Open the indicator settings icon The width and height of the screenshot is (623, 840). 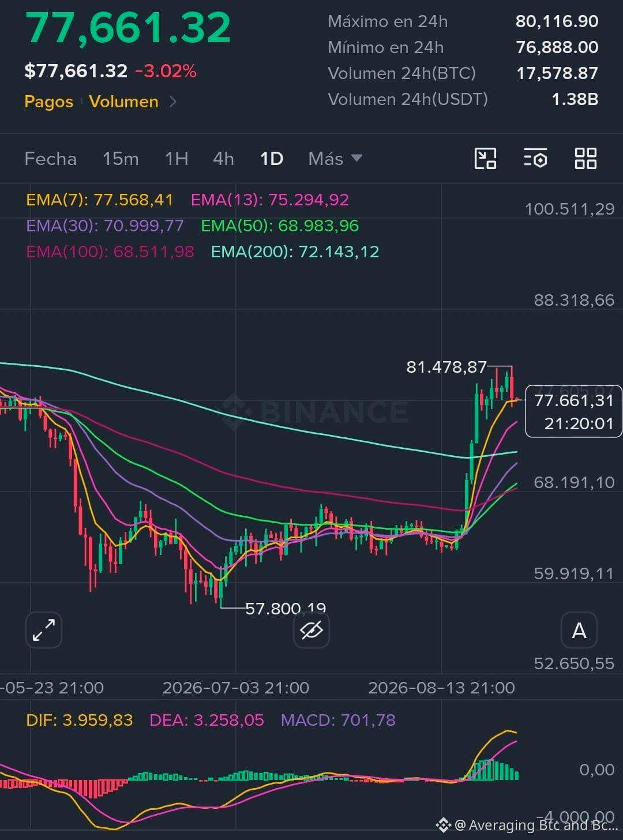point(535,159)
